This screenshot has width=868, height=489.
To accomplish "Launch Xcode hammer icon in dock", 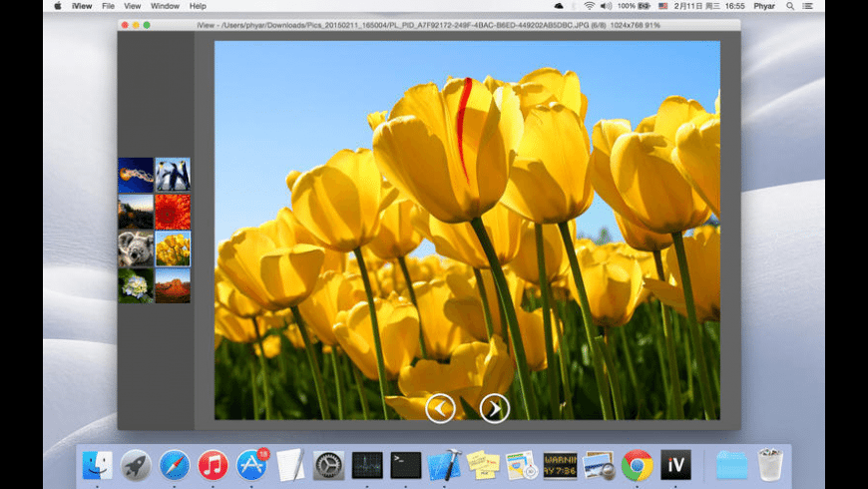I will pyautogui.click(x=445, y=465).
